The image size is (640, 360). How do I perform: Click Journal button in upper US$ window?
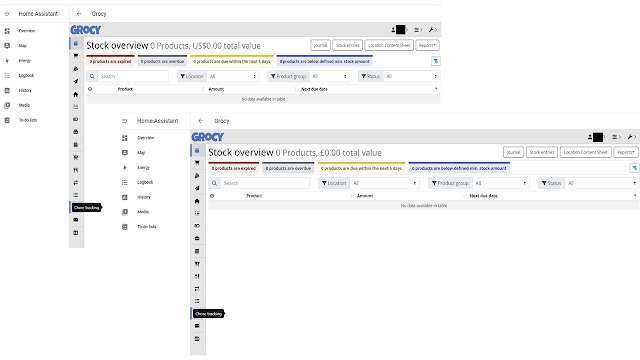click(320, 45)
